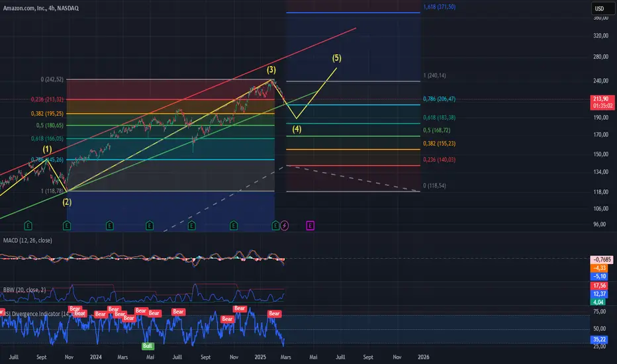Select the yellow wave (5) label
Image resolution: width=617 pixels, height=364 pixels.
[x=336, y=58]
